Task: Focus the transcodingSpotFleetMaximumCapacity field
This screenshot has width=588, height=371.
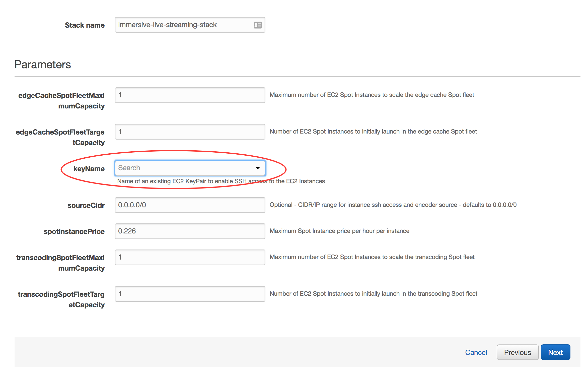Action: coord(190,257)
